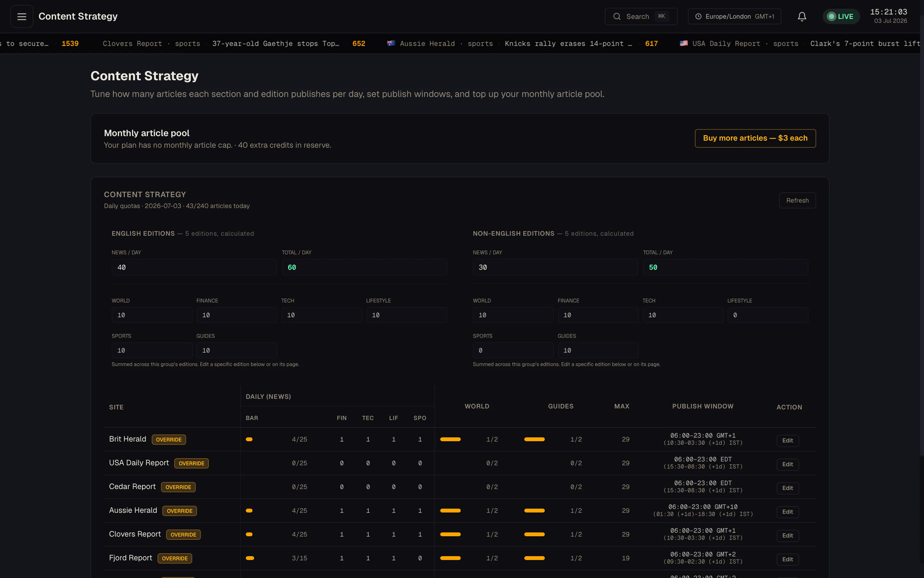
Task: Click Aussie Herald OVERRIDE badge
Action: [179, 511]
